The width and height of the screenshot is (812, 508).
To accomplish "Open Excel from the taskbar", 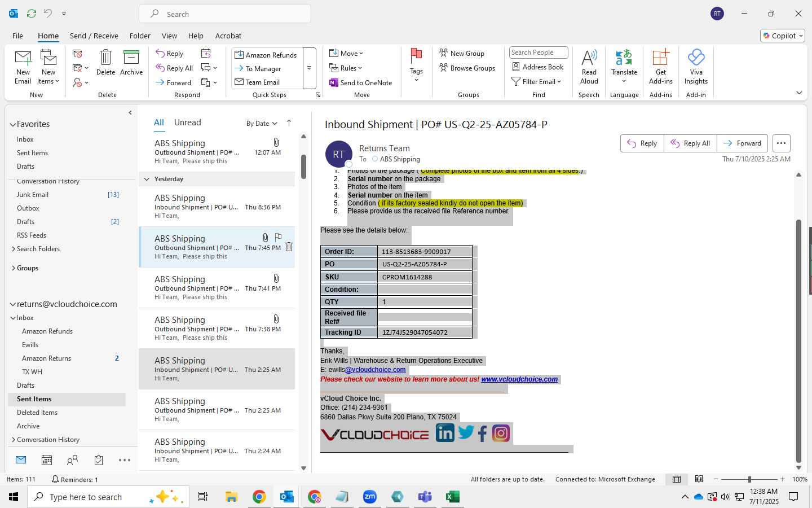I will (452, 497).
